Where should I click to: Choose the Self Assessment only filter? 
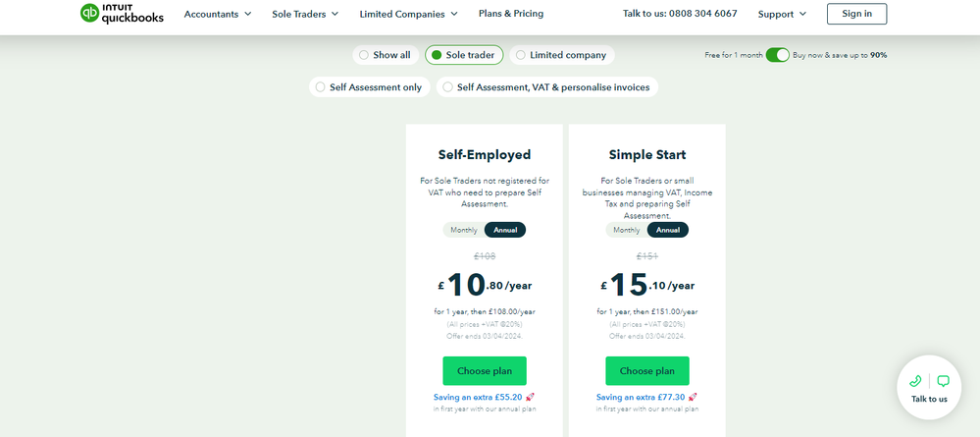368,87
